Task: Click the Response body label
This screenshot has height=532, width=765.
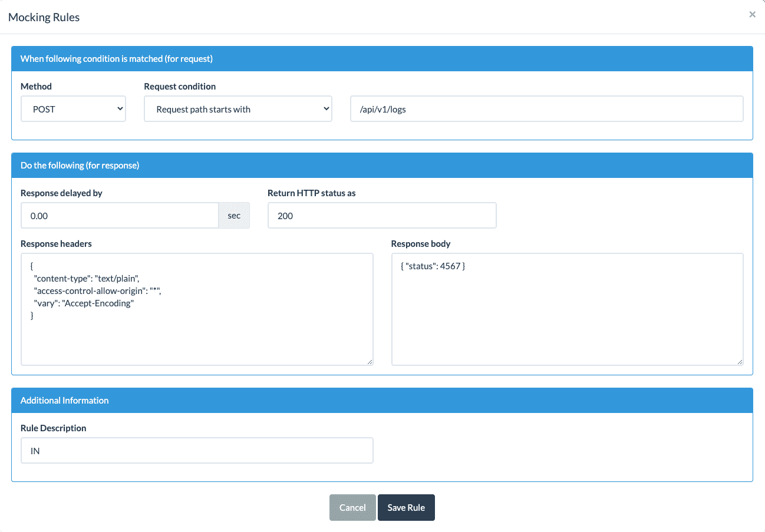Action: (x=421, y=244)
